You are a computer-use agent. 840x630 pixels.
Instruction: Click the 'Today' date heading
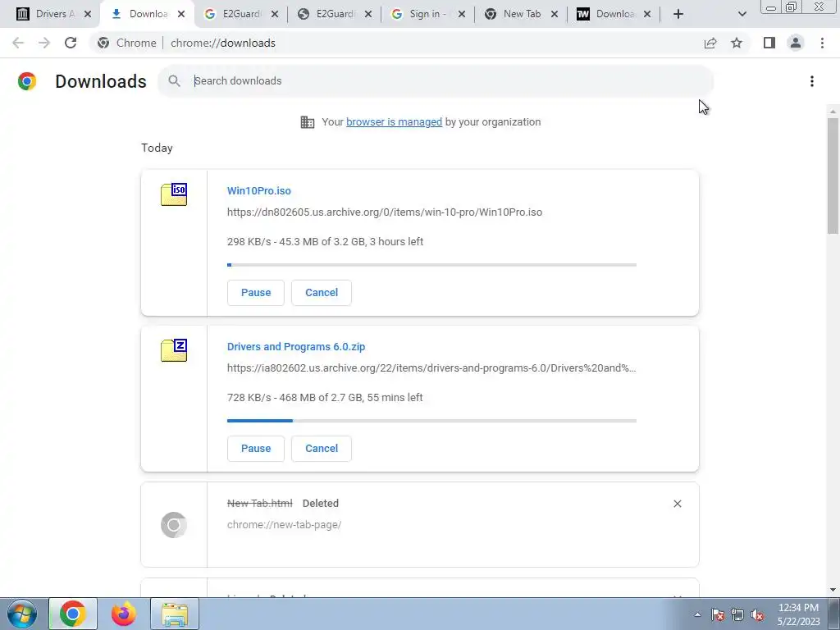click(x=157, y=148)
